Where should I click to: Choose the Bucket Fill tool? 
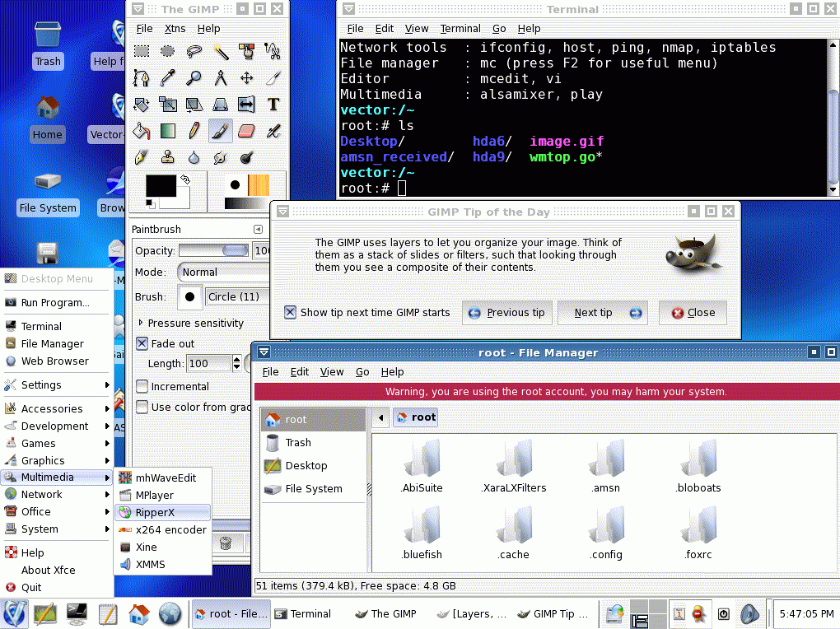(x=142, y=131)
